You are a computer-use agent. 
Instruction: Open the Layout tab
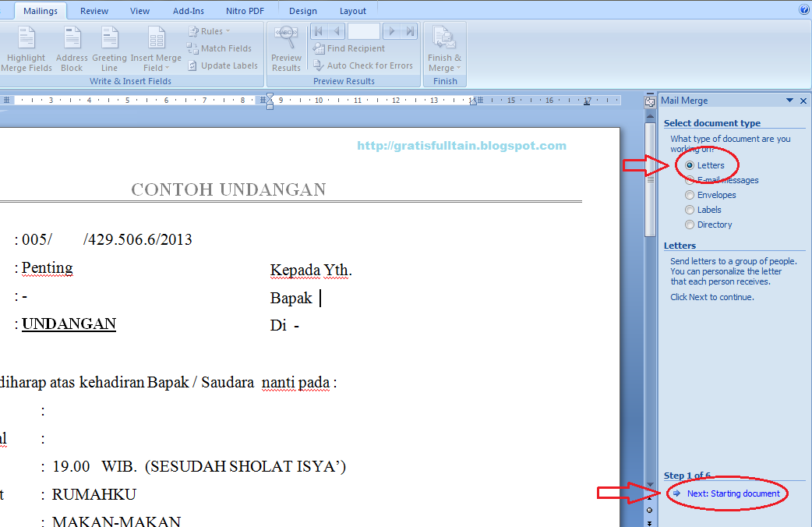[353, 11]
